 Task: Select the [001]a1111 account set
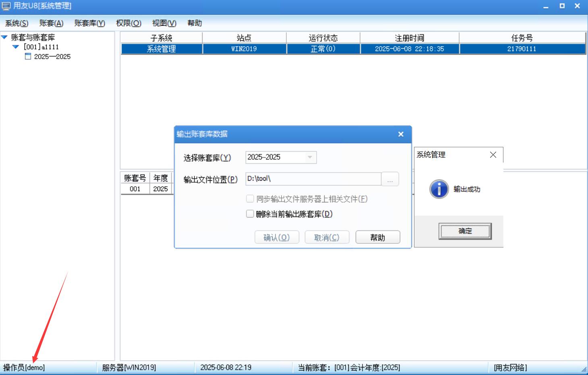click(41, 47)
